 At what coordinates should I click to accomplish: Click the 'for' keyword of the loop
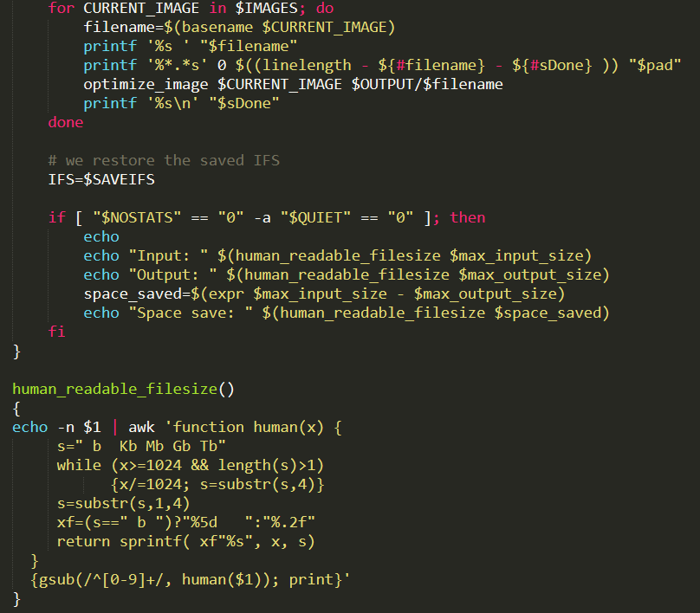coord(62,8)
